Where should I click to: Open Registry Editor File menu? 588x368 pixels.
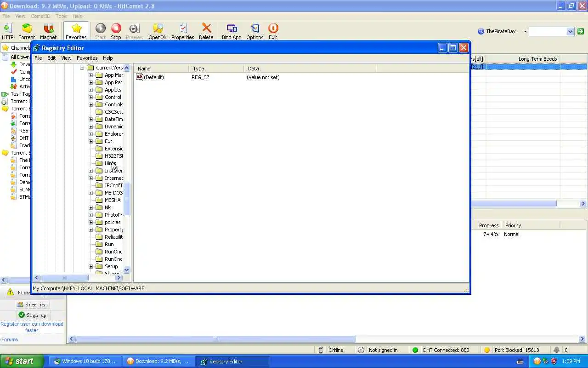click(x=38, y=58)
